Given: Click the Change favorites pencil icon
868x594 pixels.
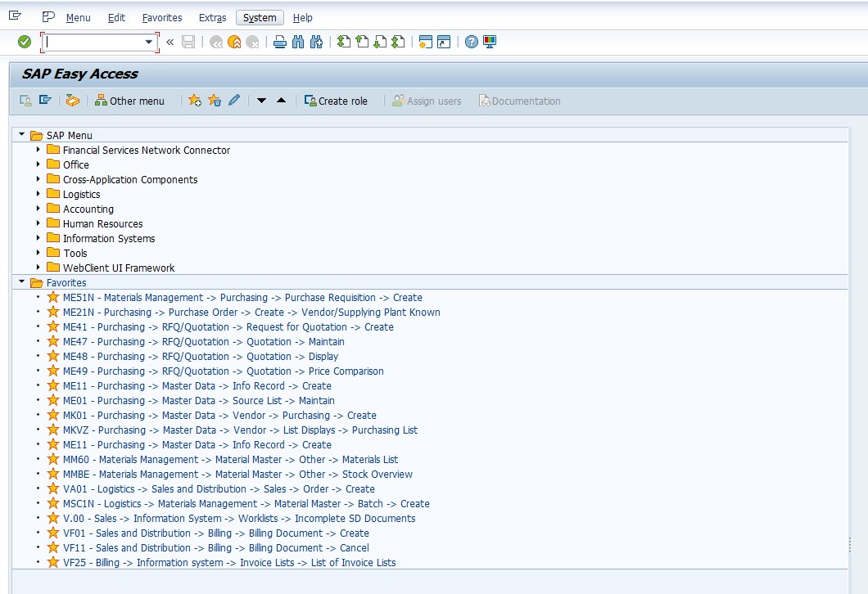Looking at the screenshot, I should pyautogui.click(x=234, y=101).
